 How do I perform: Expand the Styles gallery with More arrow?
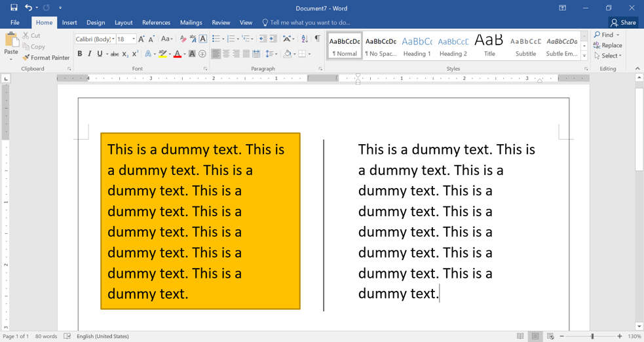pyautogui.click(x=584, y=56)
